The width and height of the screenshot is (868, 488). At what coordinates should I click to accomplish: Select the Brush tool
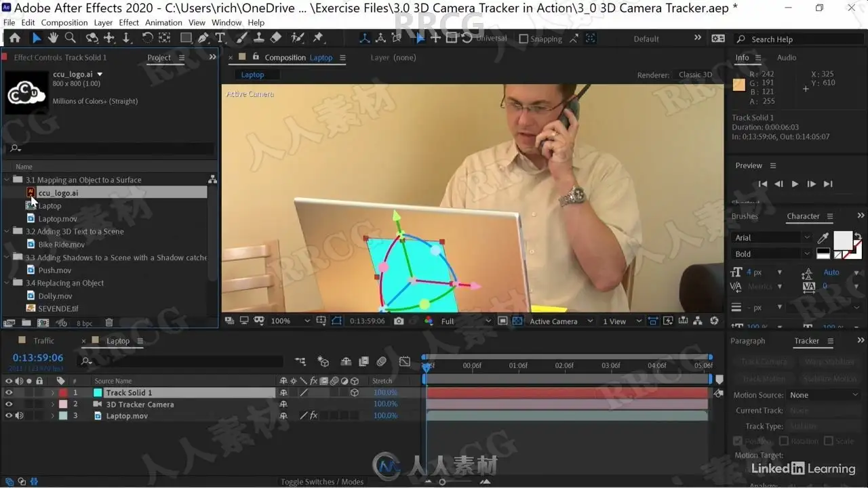point(241,38)
